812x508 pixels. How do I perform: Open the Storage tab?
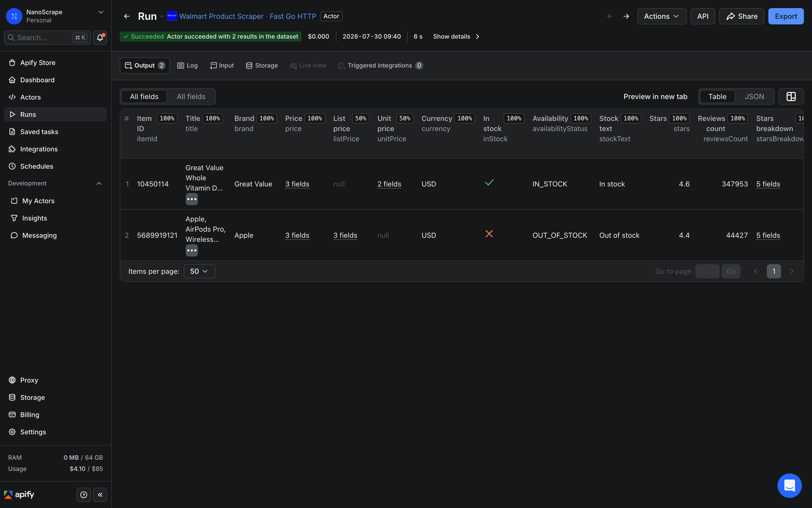point(262,66)
